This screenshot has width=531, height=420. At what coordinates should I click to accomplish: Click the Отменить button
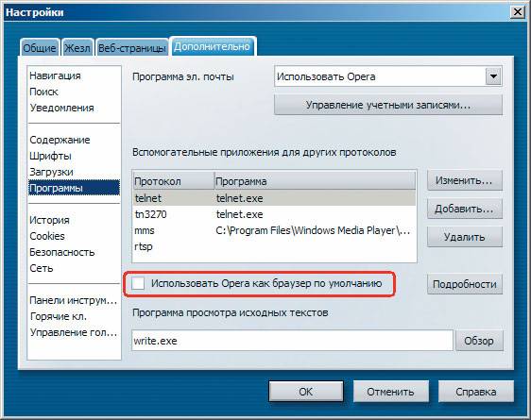tap(391, 392)
